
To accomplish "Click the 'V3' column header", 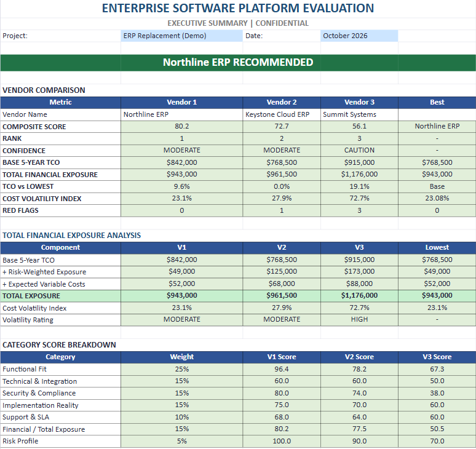I will pos(359,247).
